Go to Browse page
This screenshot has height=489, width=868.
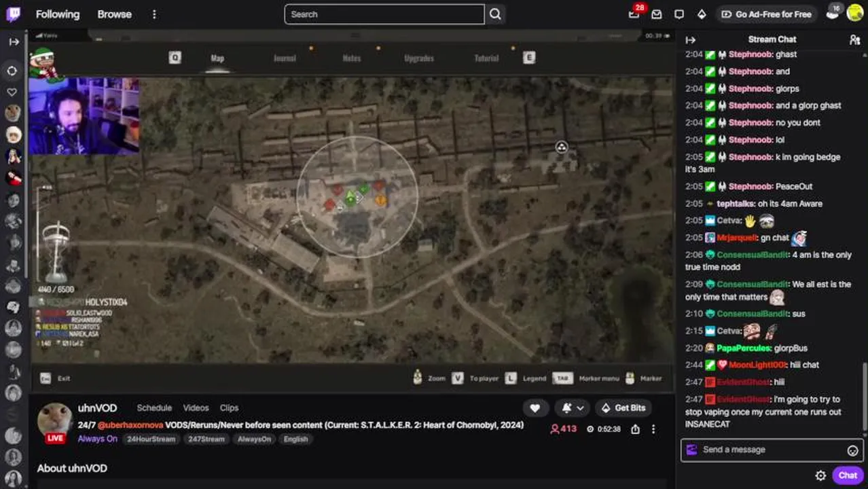coord(114,14)
